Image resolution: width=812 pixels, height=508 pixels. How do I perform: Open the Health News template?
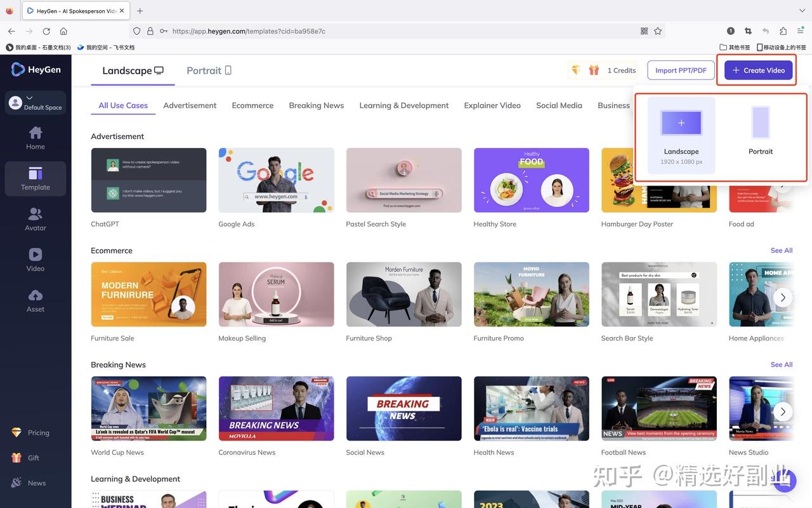(532, 409)
